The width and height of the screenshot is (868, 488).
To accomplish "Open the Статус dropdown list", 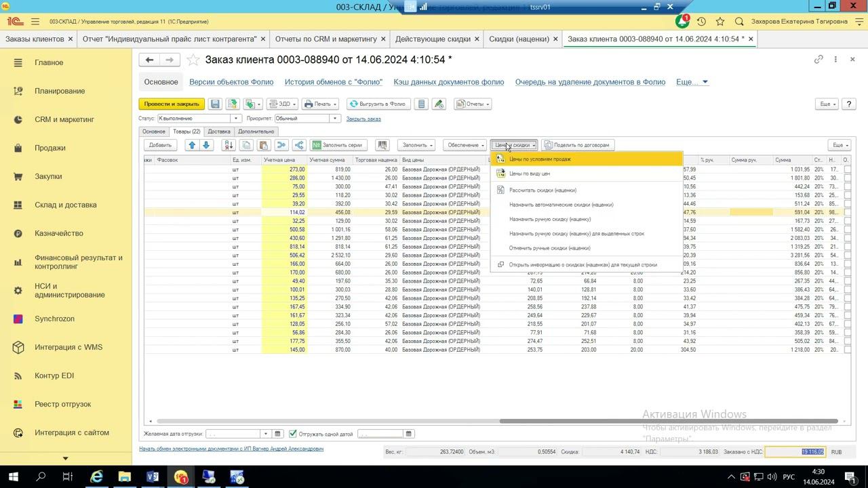I will click(x=235, y=119).
